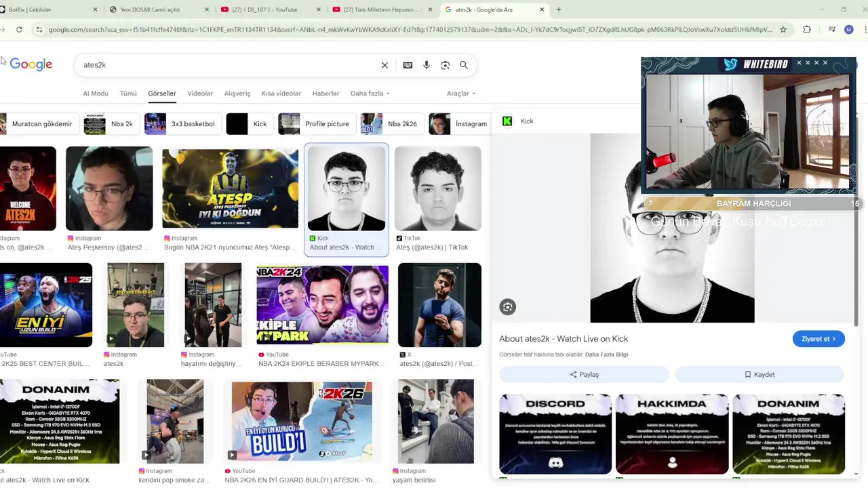Expand the Araçlar tools dropdown
Viewport: 868px width, 488px height.
pos(461,94)
